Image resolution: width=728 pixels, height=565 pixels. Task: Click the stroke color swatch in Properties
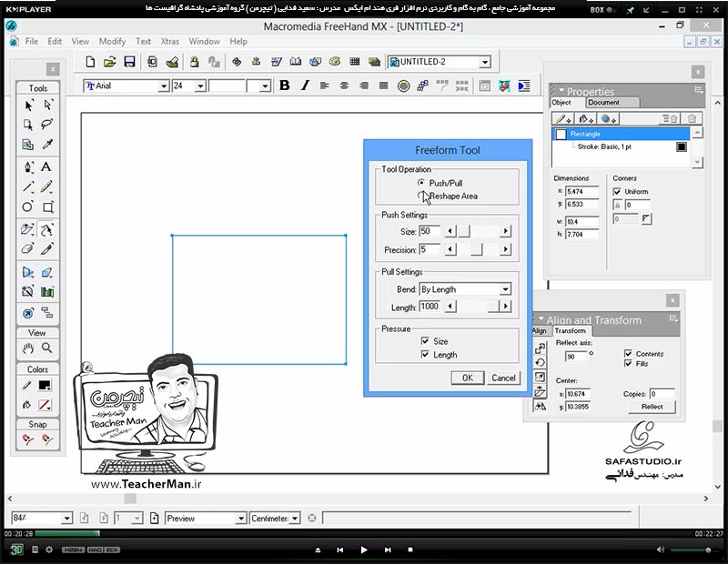[681, 146]
